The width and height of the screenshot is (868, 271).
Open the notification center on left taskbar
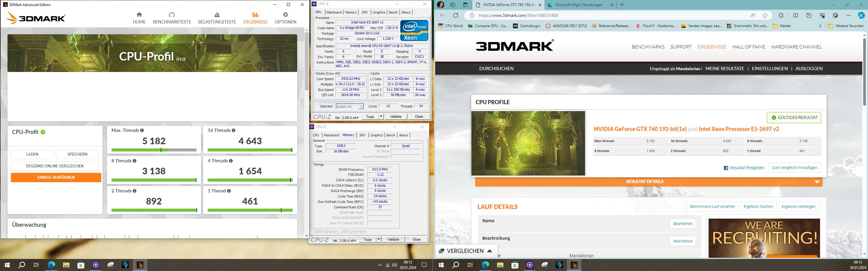point(424,265)
